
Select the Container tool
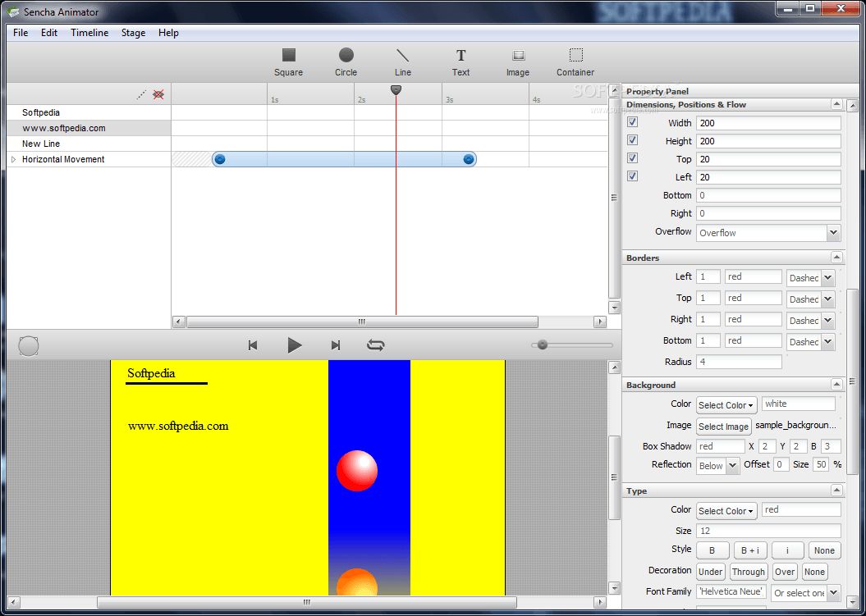[x=575, y=57]
